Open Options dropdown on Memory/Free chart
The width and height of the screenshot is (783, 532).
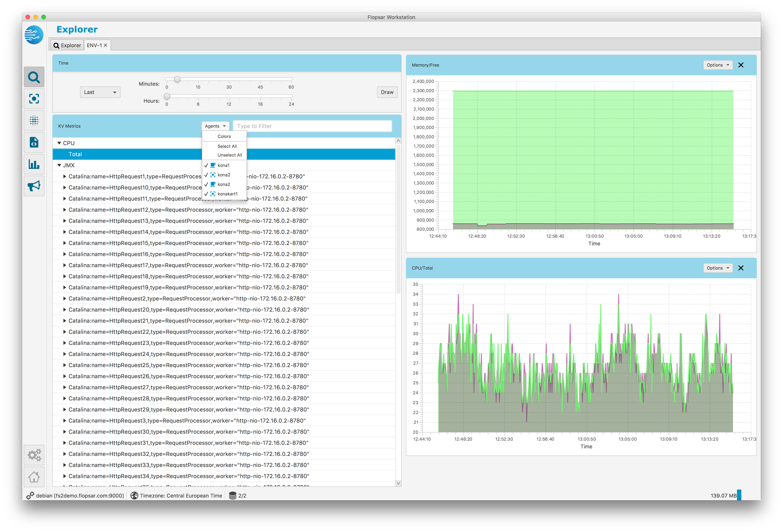pos(718,65)
